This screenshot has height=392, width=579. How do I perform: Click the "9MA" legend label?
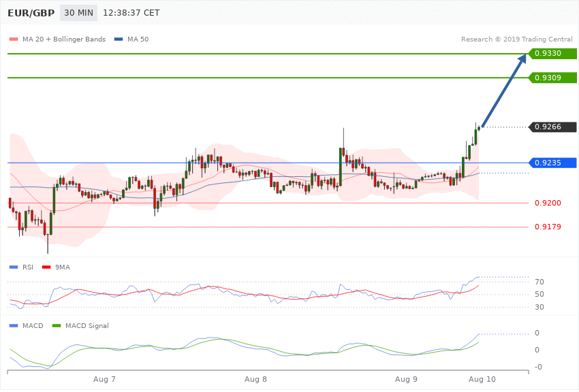[x=63, y=267]
